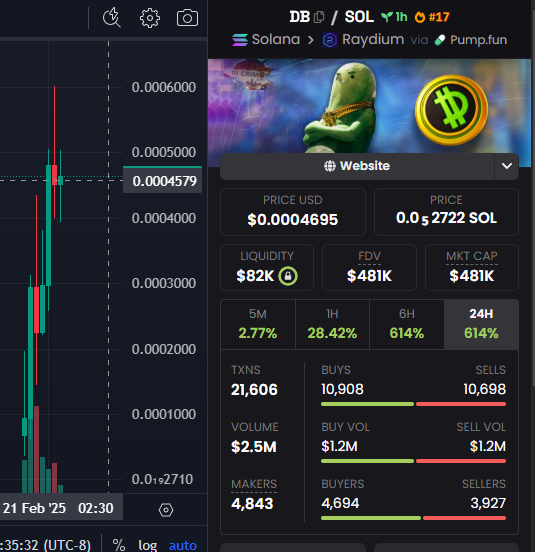Image resolution: width=535 pixels, height=552 pixels.
Task: Switch to the 1H timeframe tab
Action: pos(332,325)
